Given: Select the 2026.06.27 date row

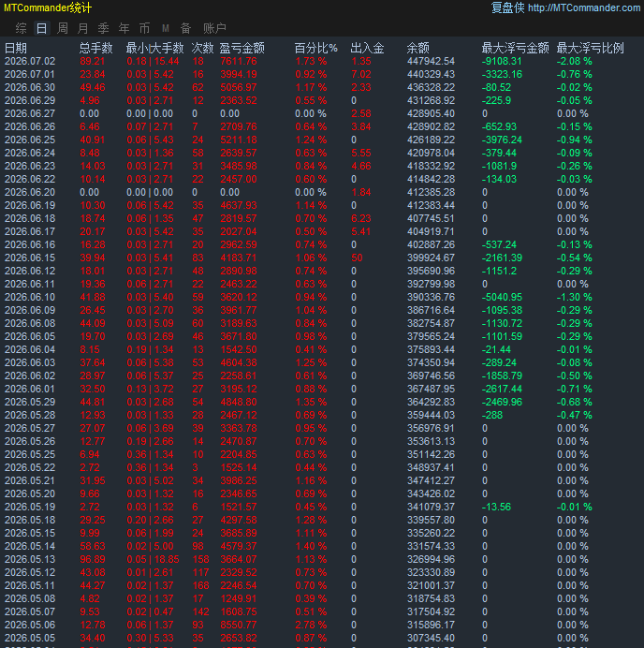Looking at the screenshot, I should [30, 113].
